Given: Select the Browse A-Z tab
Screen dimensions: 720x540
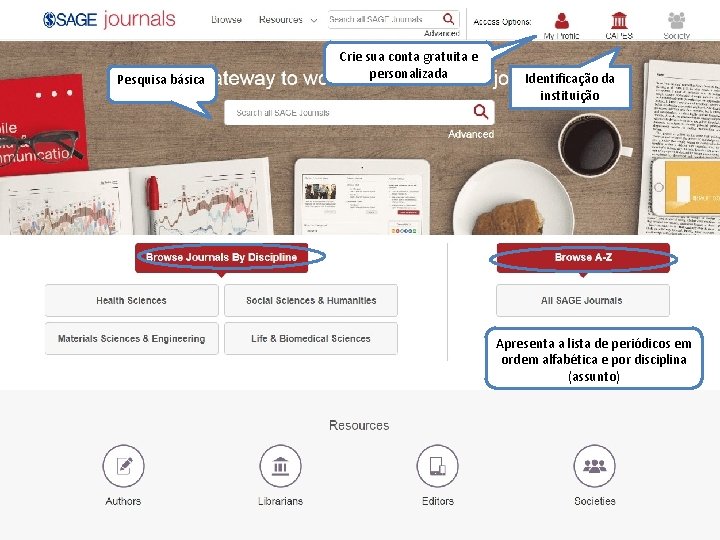Looking at the screenshot, I should click(x=583, y=257).
